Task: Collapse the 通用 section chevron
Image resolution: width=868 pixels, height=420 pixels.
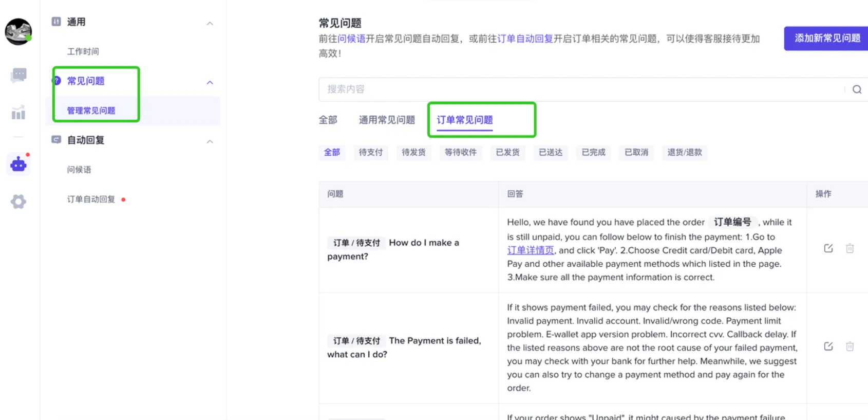Action: (210, 23)
